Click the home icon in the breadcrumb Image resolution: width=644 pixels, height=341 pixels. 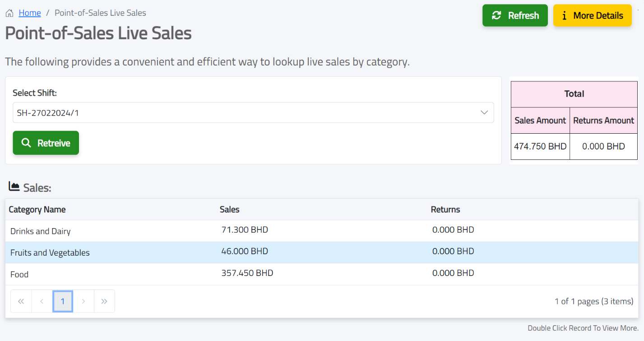coord(9,13)
